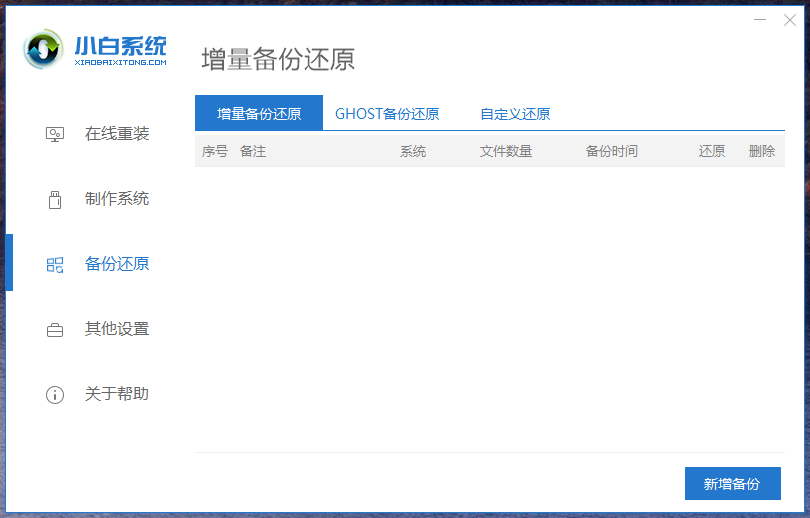This screenshot has width=810, height=518.
Task: Switch to the GHOST备份还原 tab
Action: (387, 113)
